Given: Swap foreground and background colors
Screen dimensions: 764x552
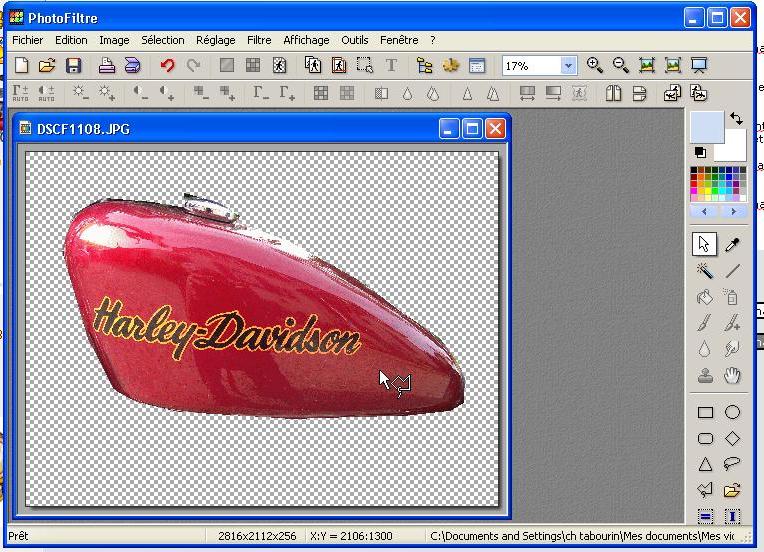Looking at the screenshot, I should [736, 118].
